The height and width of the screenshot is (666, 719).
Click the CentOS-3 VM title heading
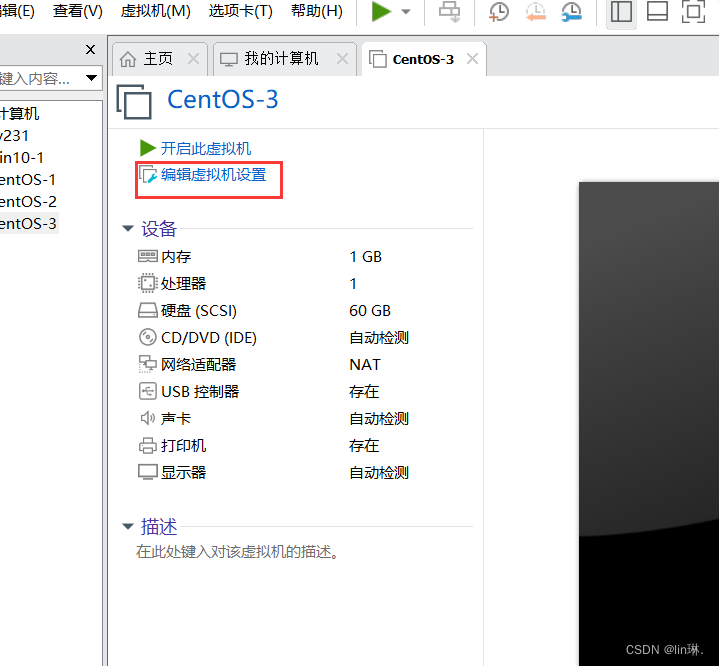coord(223,99)
